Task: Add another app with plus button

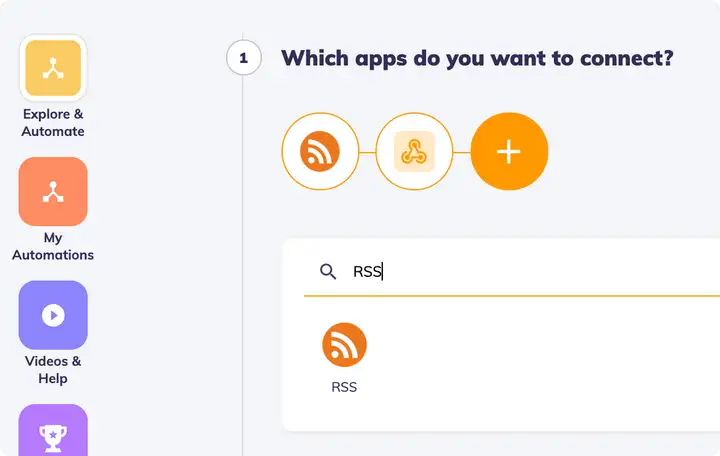Action: (x=509, y=151)
